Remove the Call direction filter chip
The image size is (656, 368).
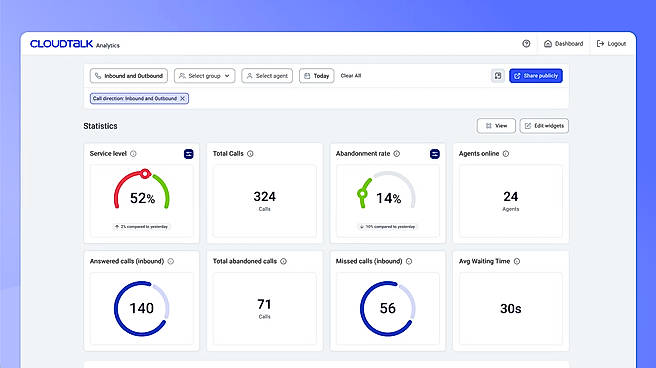click(182, 99)
